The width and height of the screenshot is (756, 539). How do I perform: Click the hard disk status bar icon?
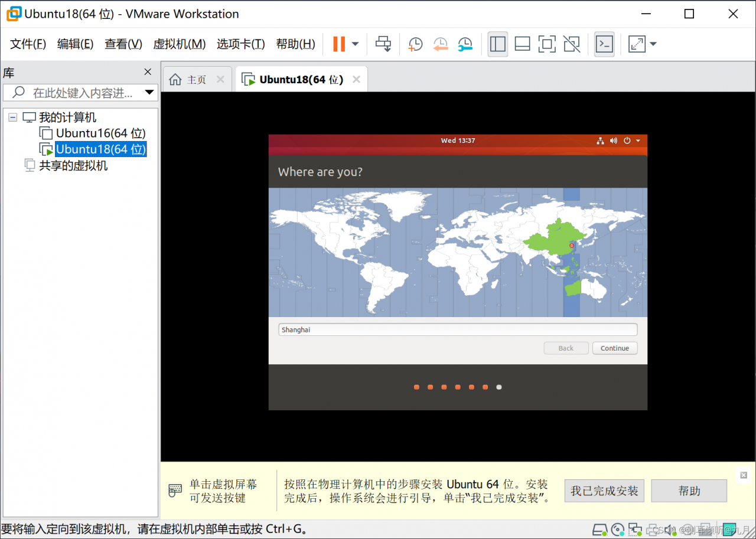pos(599,529)
